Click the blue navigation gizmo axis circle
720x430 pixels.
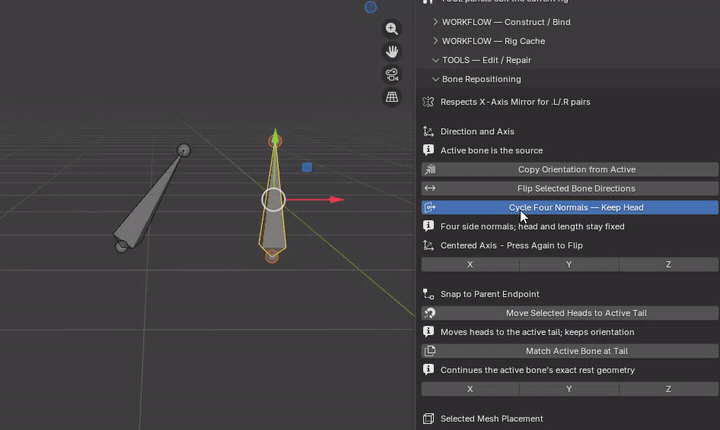coord(371,7)
